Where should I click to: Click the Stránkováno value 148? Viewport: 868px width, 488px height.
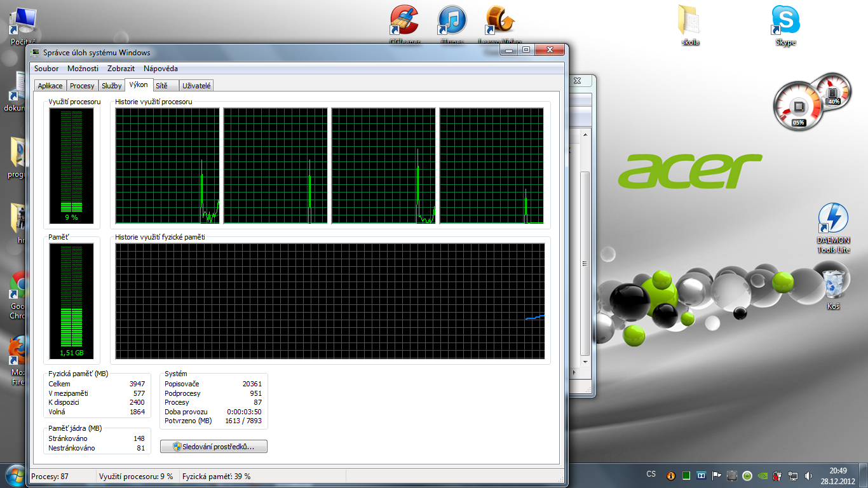click(x=139, y=438)
